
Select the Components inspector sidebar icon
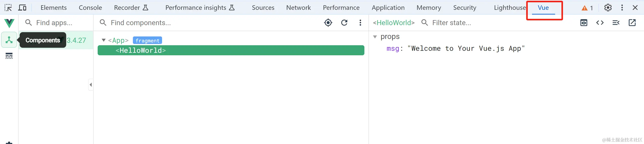(x=9, y=40)
